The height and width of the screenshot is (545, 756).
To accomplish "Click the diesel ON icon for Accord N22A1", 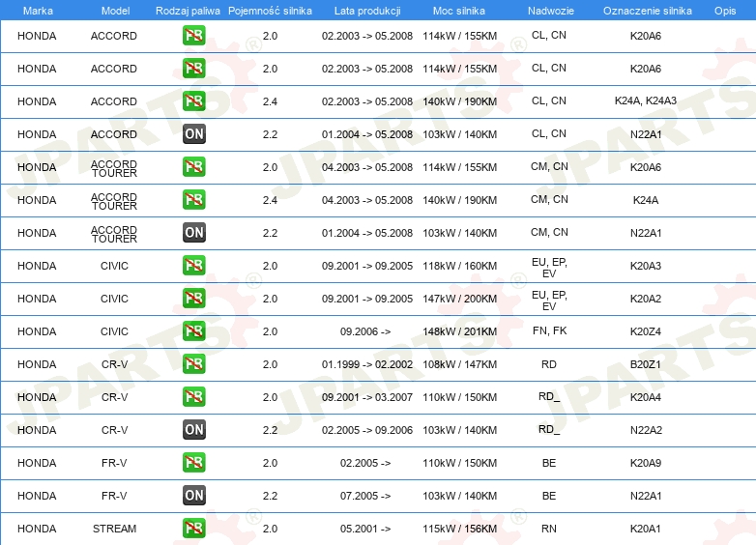I will tap(194, 134).
